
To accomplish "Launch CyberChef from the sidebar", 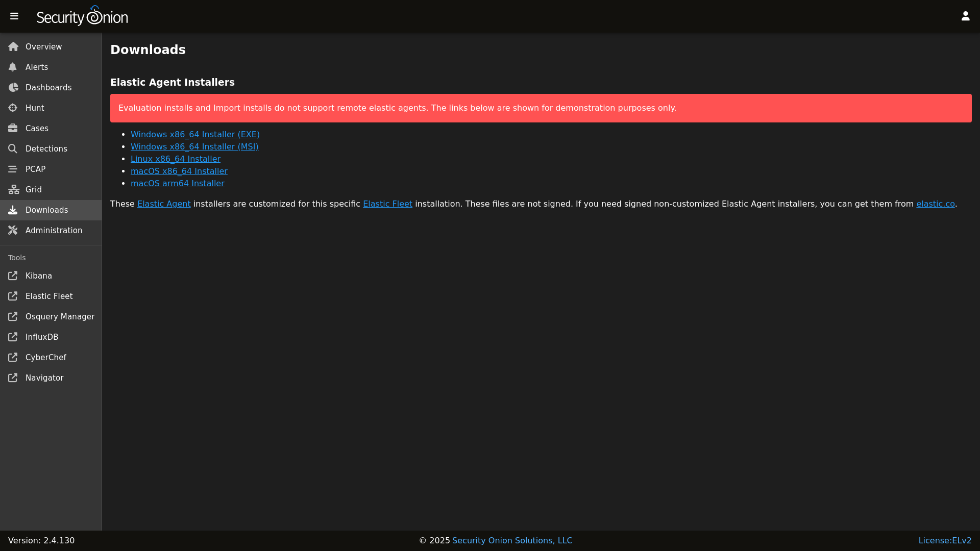I will (45, 358).
